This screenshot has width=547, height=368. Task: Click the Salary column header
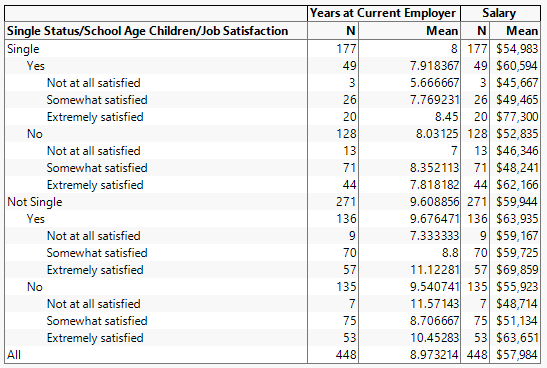point(499,13)
